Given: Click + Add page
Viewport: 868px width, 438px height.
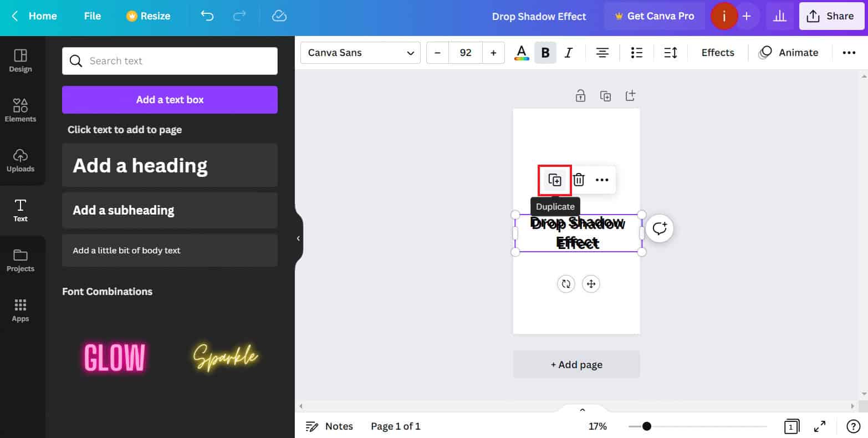Looking at the screenshot, I should 576,365.
